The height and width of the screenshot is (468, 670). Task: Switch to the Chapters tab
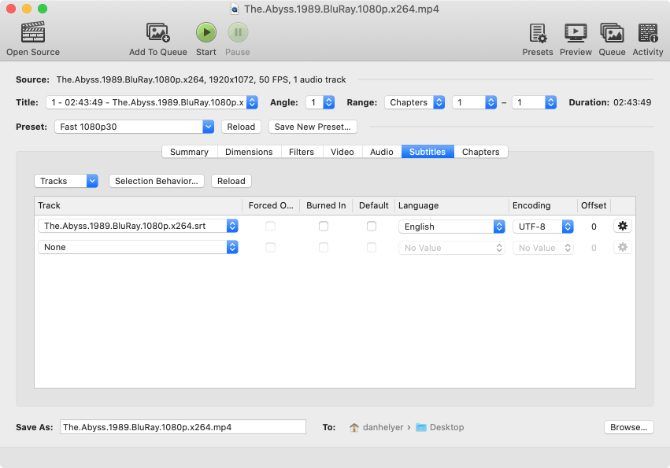[x=481, y=152]
